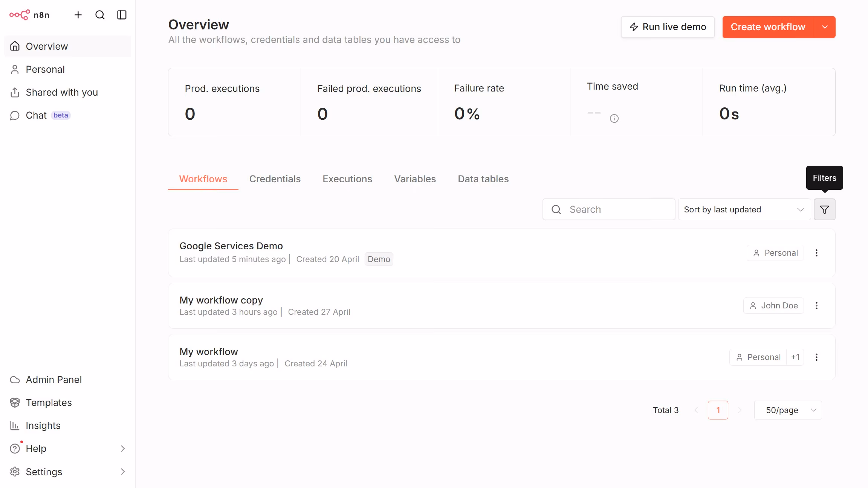Click the n8n logo
This screenshot has height=488, width=868.
pos(29,15)
